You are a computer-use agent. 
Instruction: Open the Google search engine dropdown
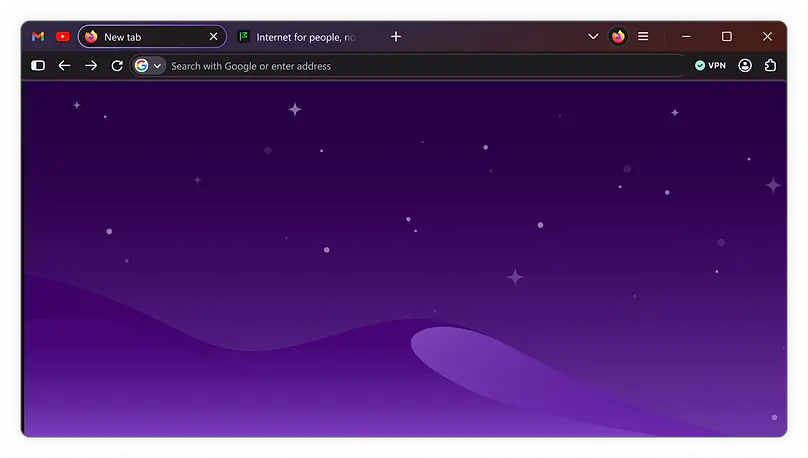coord(149,65)
